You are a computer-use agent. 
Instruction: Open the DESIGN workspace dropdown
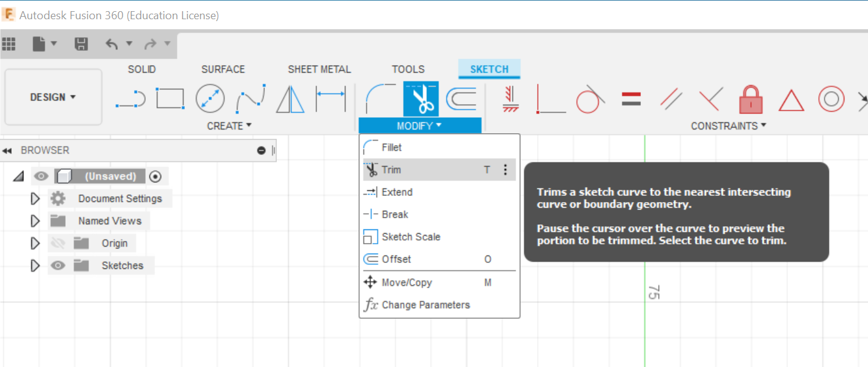coord(53,97)
